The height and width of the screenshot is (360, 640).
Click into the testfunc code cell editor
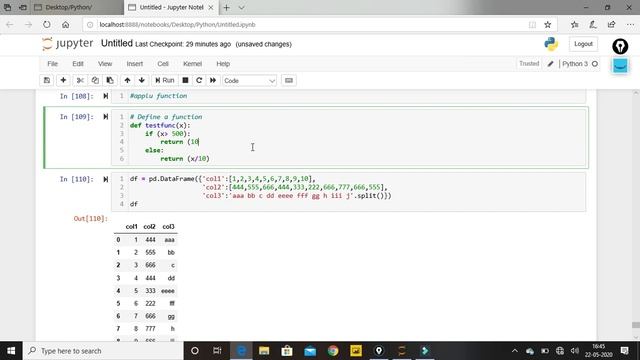coord(349,138)
